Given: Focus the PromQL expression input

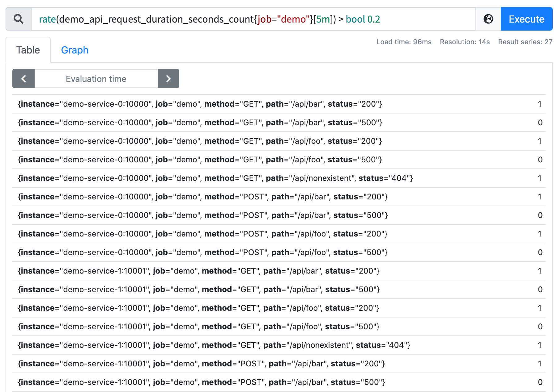Looking at the screenshot, I should 253,19.
